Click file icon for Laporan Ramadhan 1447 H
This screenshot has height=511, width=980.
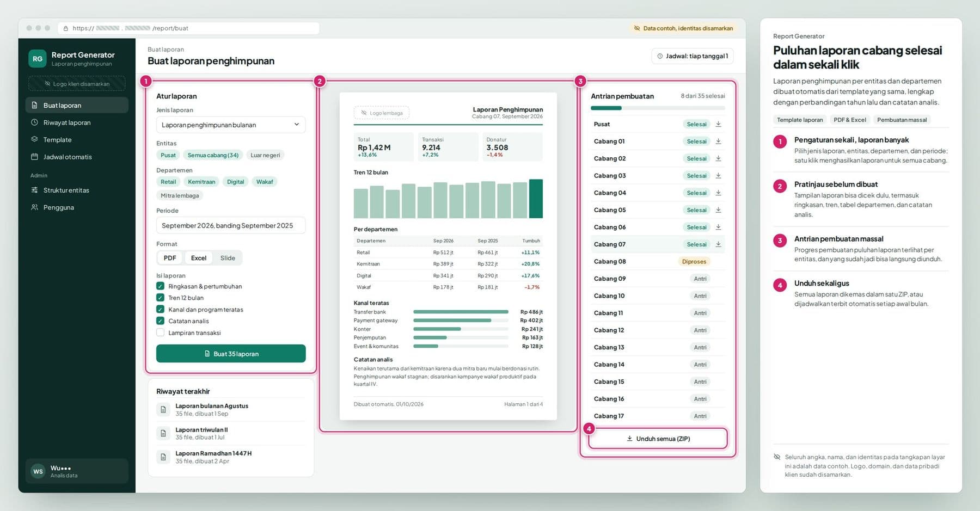pos(163,457)
